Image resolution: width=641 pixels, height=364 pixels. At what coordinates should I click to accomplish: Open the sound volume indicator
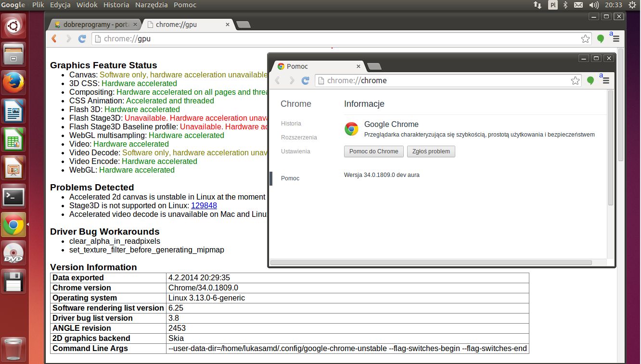tap(594, 5)
